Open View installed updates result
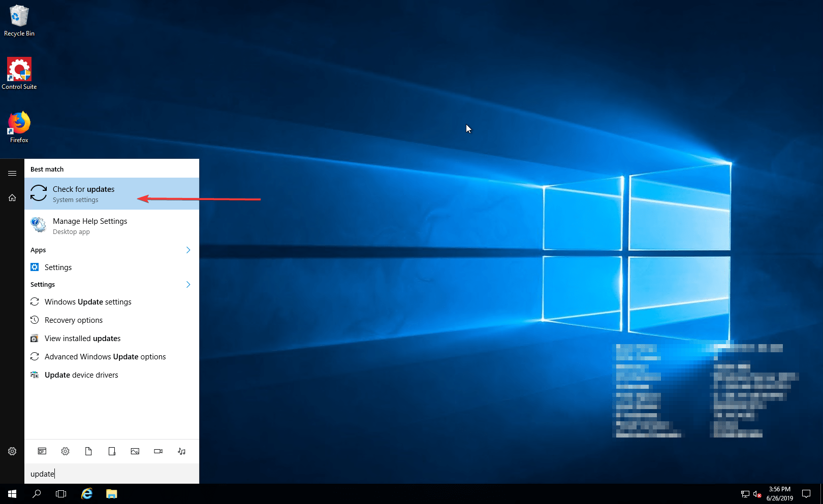 coord(82,338)
